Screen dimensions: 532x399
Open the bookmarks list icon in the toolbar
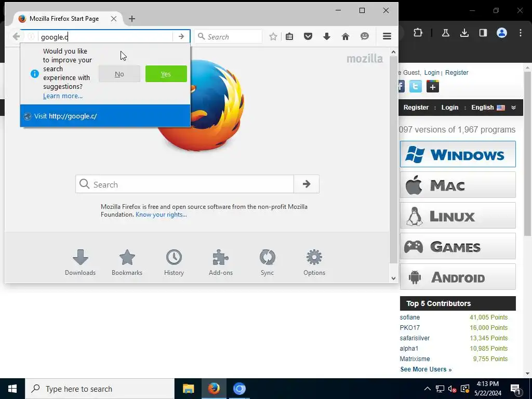click(289, 36)
